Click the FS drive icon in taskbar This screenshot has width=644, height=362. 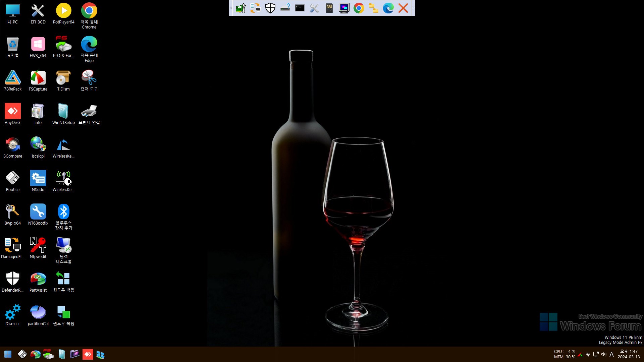coord(48,354)
